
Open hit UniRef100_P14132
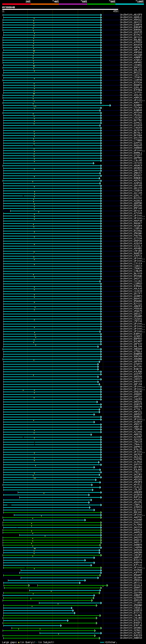coord(131,487)
